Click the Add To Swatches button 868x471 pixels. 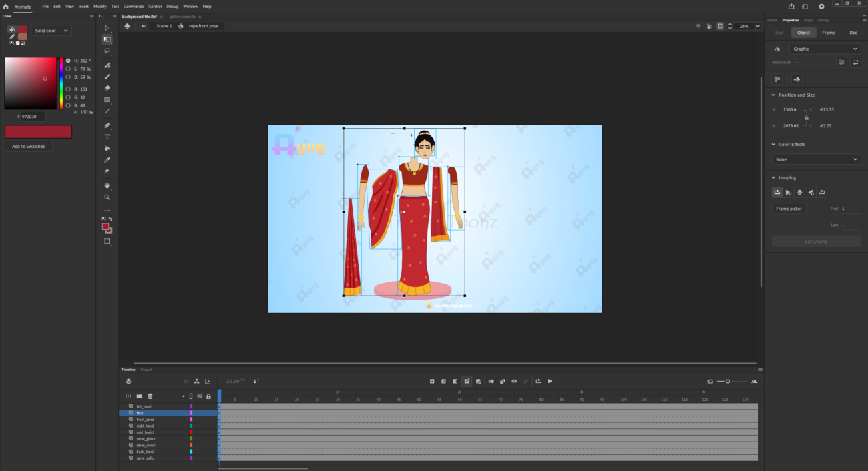[x=29, y=147]
